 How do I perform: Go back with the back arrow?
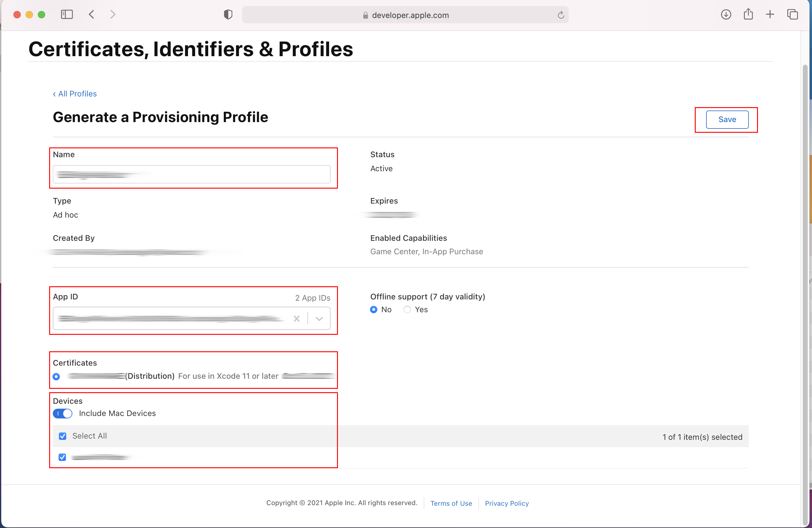click(92, 14)
